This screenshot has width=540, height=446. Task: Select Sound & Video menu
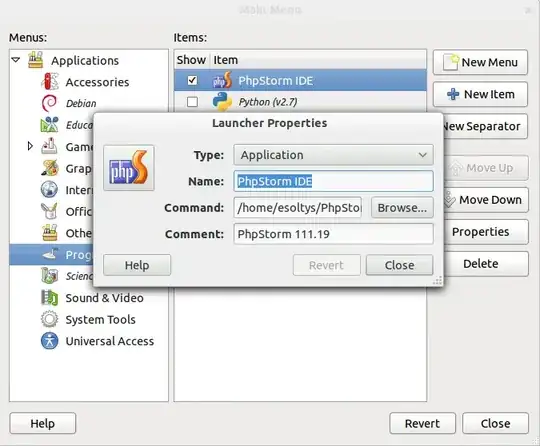coord(104,298)
